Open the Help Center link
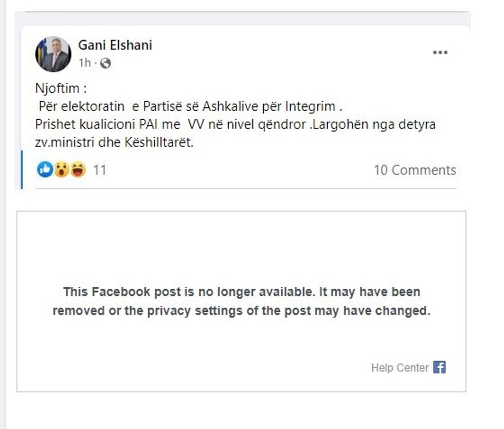 coord(400,368)
